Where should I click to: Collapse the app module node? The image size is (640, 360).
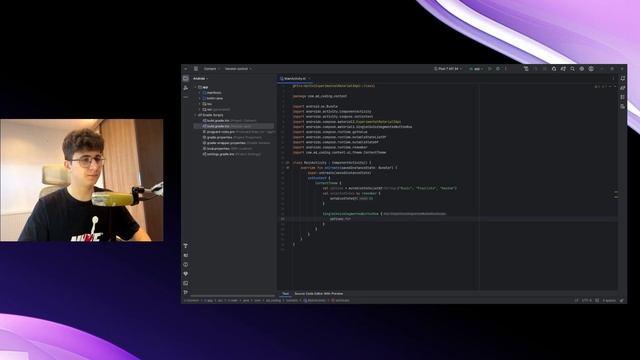pos(196,87)
